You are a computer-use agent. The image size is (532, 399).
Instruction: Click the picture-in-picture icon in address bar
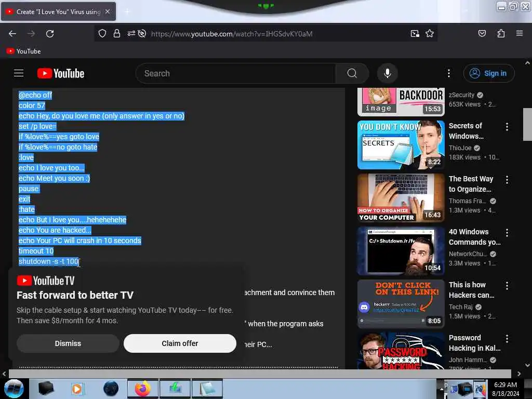pos(415,34)
